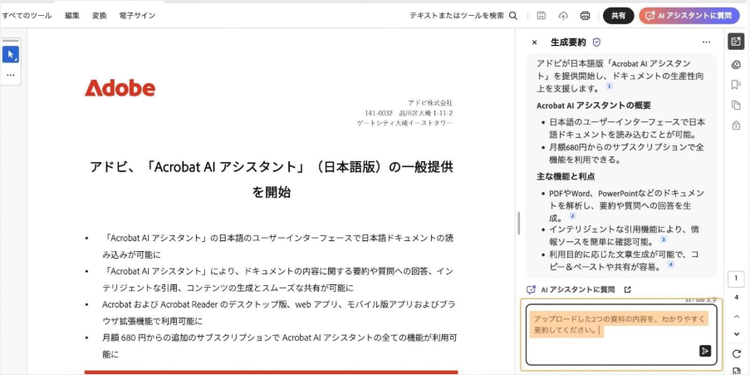Click the magnifier search icon
This screenshot has width=750, height=375.
tap(513, 16)
